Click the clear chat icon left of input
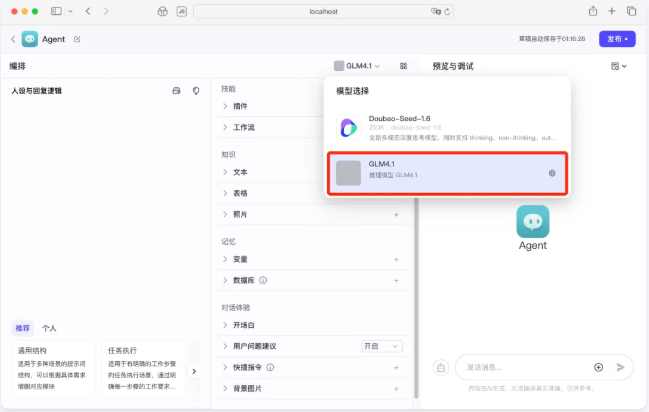 point(440,367)
